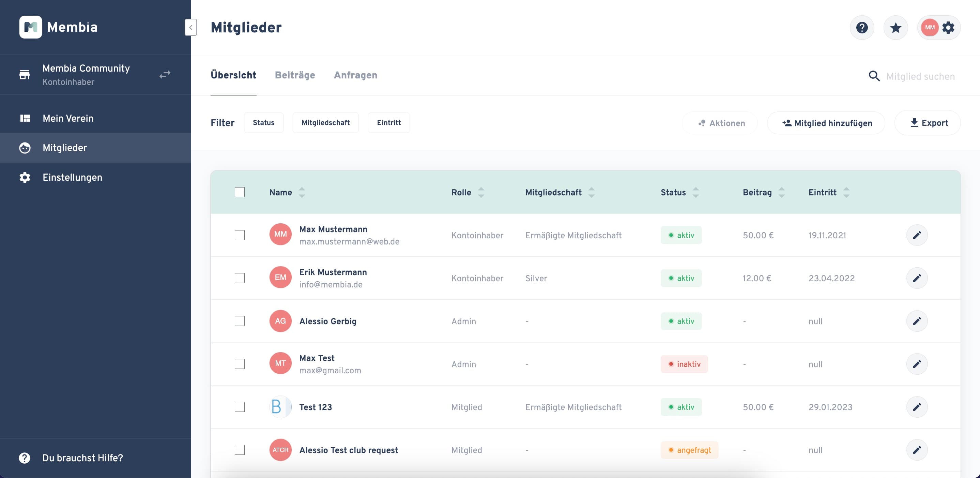Image resolution: width=980 pixels, height=478 pixels.
Task: Open the Status filter dropdown
Action: (x=264, y=122)
